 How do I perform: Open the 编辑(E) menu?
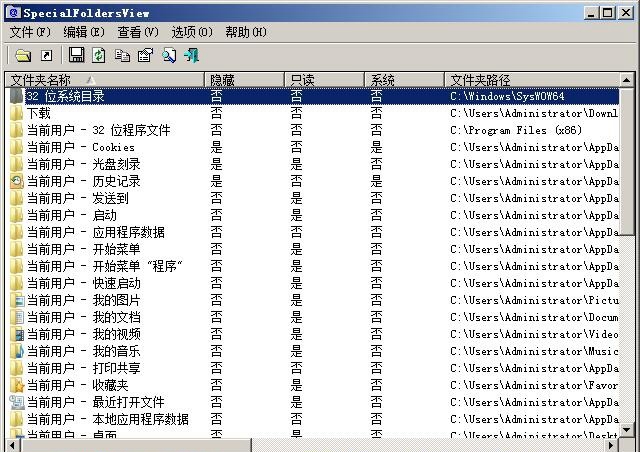point(84,32)
